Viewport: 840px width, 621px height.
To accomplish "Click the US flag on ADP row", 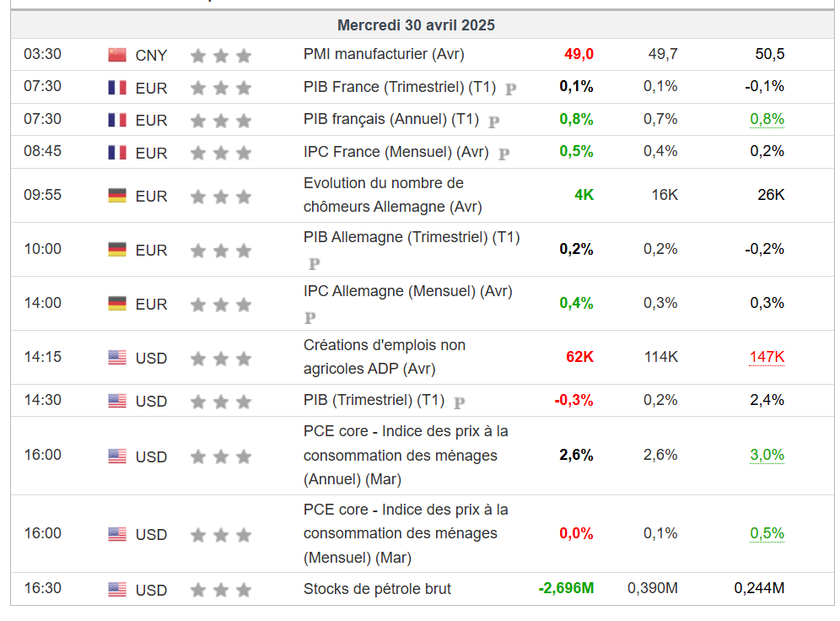I will tap(117, 358).
